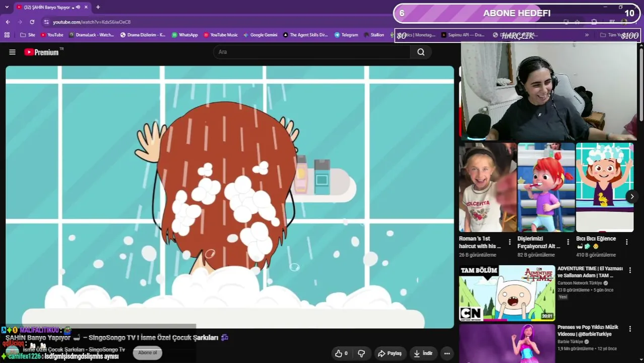Show next shorts with right arrow

click(632, 197)
